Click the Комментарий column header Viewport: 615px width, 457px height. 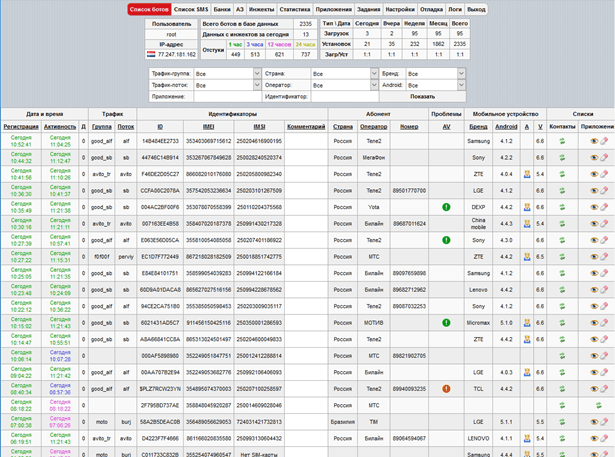(x=306, y=127)
